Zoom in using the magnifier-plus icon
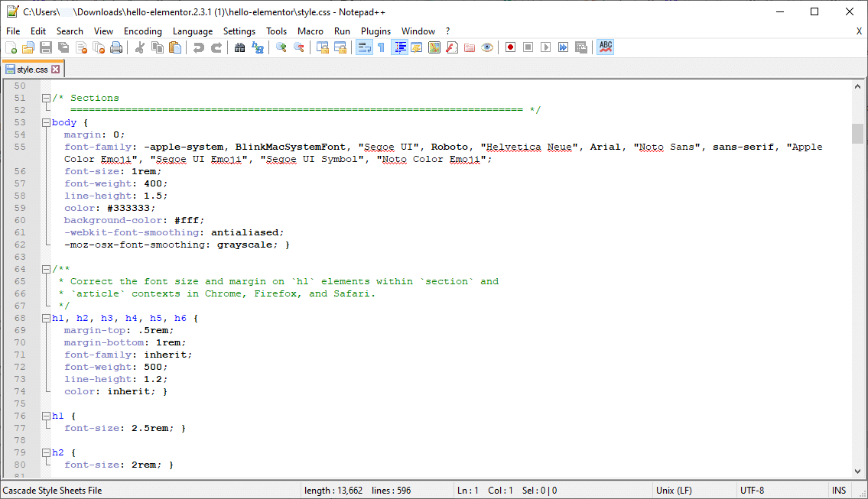This screenshot has height=499, width=868. (281, 47)
